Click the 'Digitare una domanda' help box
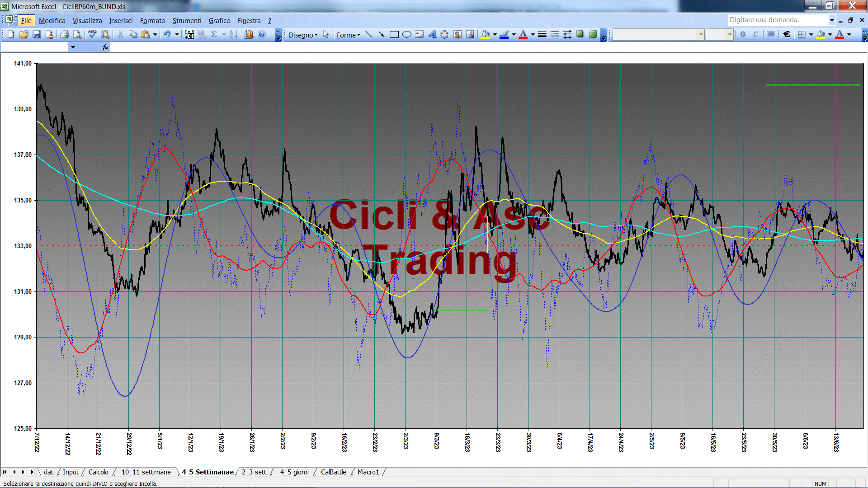 [778, 20]
